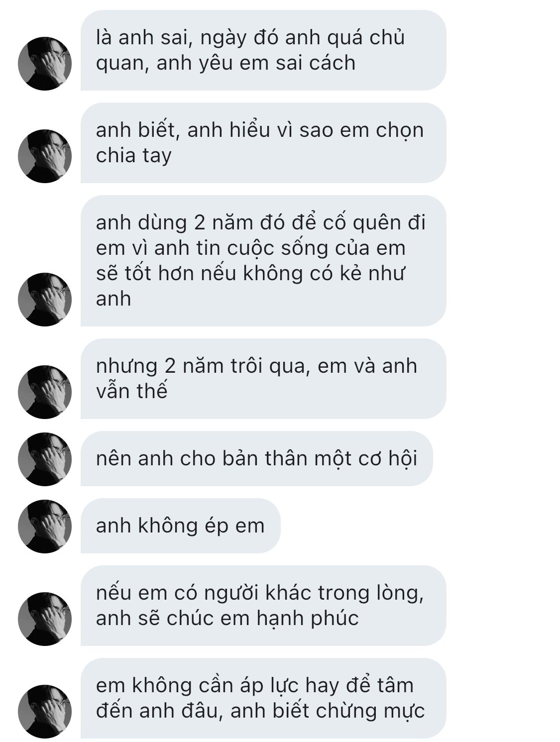Tap avatar beside 'anh dùng 2 năm' message
Viewport: 560px width, 742px height.
[45, 299]
